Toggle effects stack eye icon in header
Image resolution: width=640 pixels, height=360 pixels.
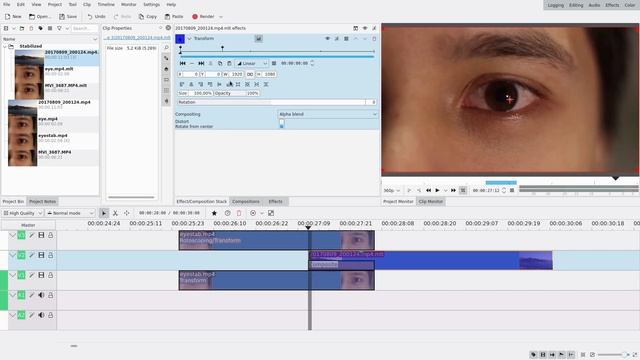(x=365, y=28)
